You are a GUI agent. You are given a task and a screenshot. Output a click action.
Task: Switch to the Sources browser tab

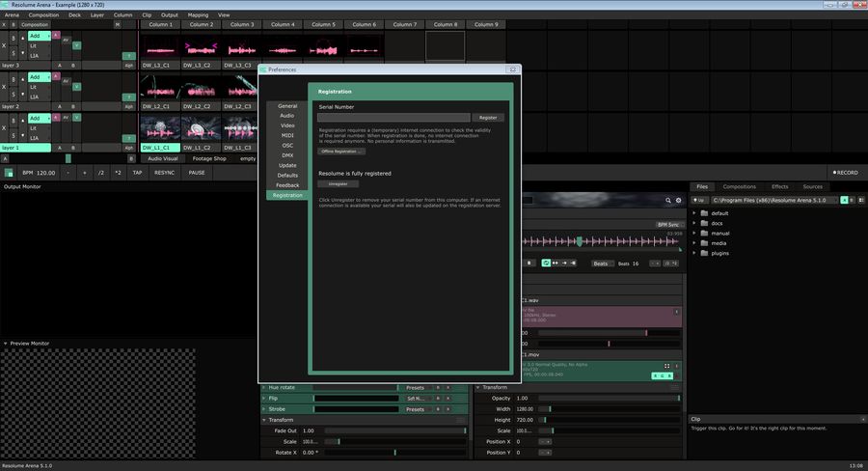[812, 186]
